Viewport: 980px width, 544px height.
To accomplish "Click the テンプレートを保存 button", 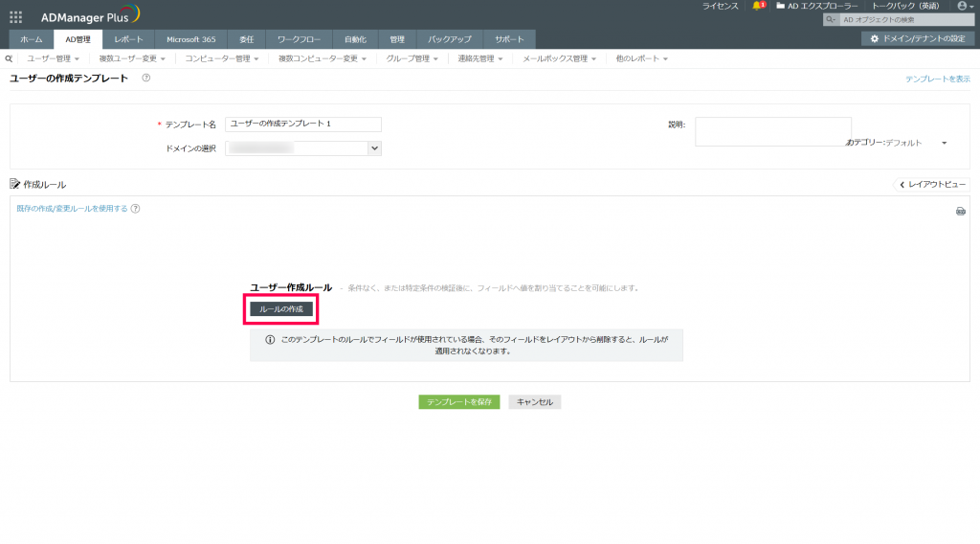I will pyautogui.click(x=459, y=402).
